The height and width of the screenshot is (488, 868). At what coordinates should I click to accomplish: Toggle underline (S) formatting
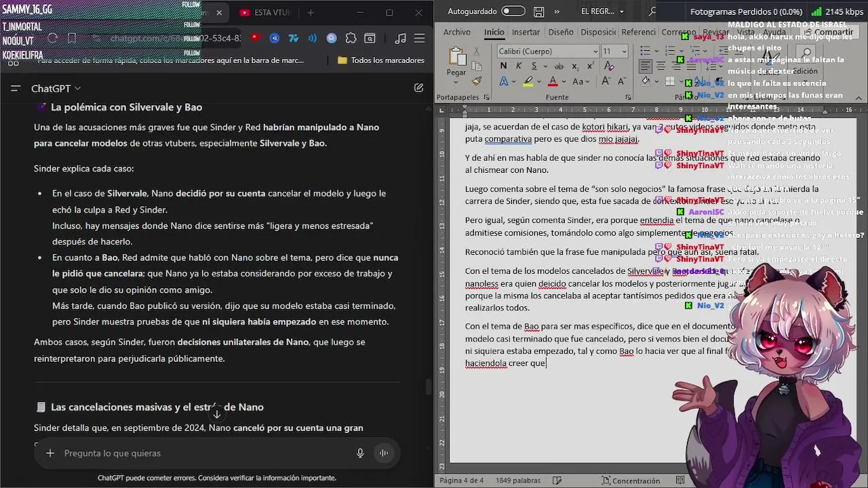pos(534,66)
